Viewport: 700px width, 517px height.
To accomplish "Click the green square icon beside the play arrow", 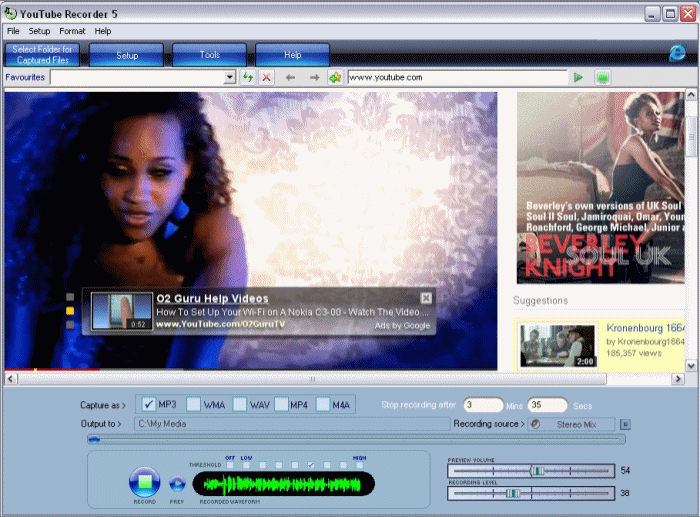I will tap(603, 78).
